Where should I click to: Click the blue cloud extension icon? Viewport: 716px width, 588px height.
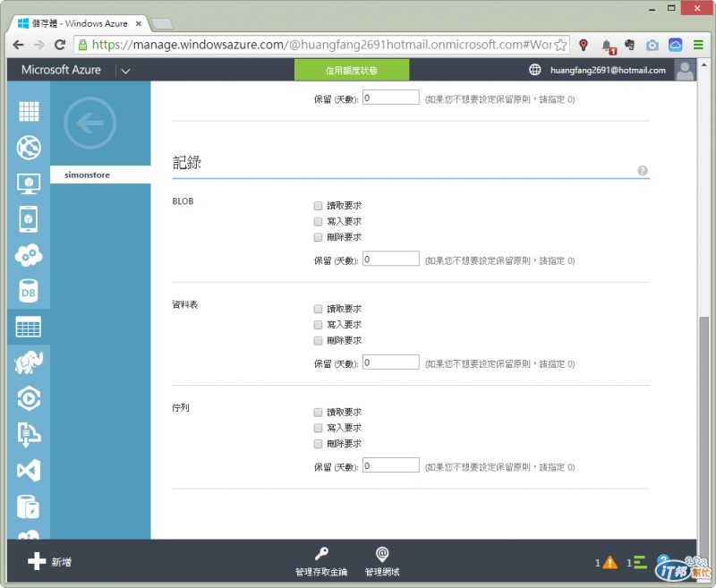676,45
